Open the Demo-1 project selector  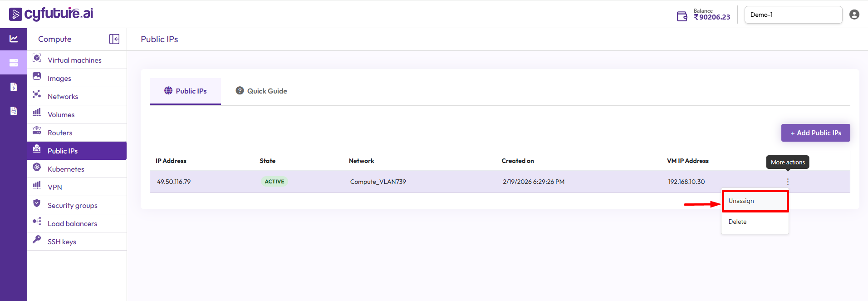793,15
